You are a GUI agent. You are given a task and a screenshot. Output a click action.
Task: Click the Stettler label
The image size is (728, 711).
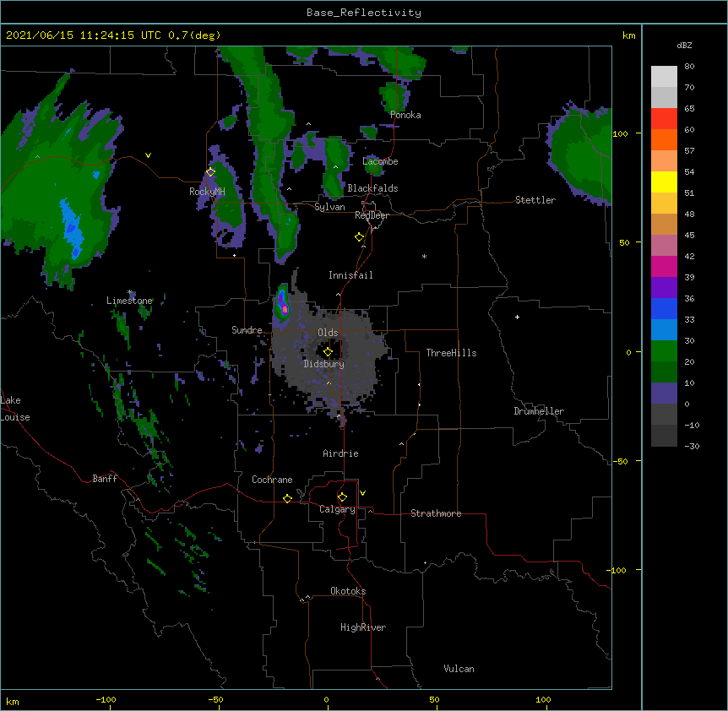tap(535, 200)
